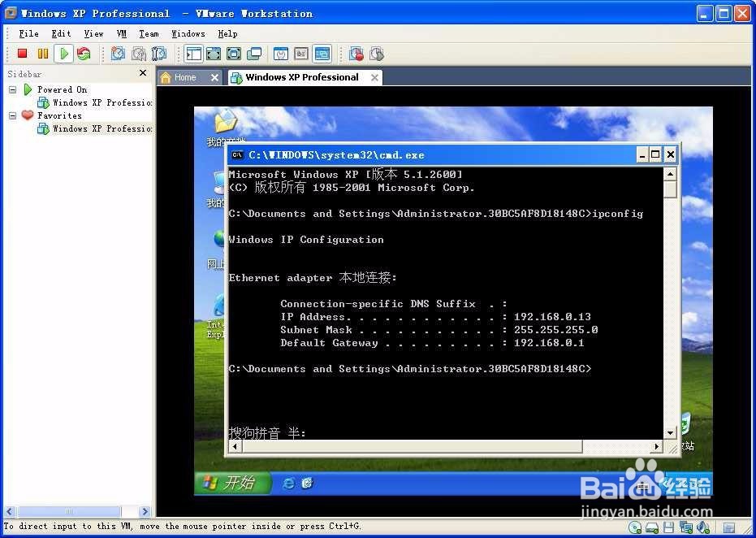Viewport: 756px width, 538px height.
Task: Click the floppy drive status icon
Action: [669, 527]
